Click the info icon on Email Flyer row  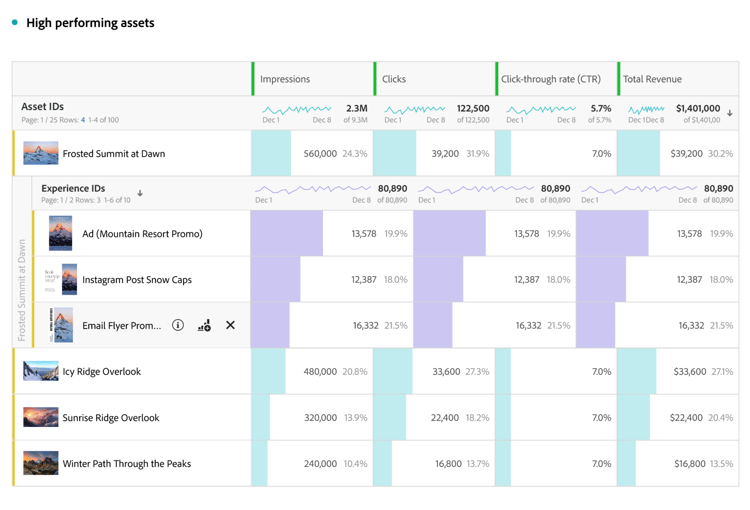pos(178,325)
